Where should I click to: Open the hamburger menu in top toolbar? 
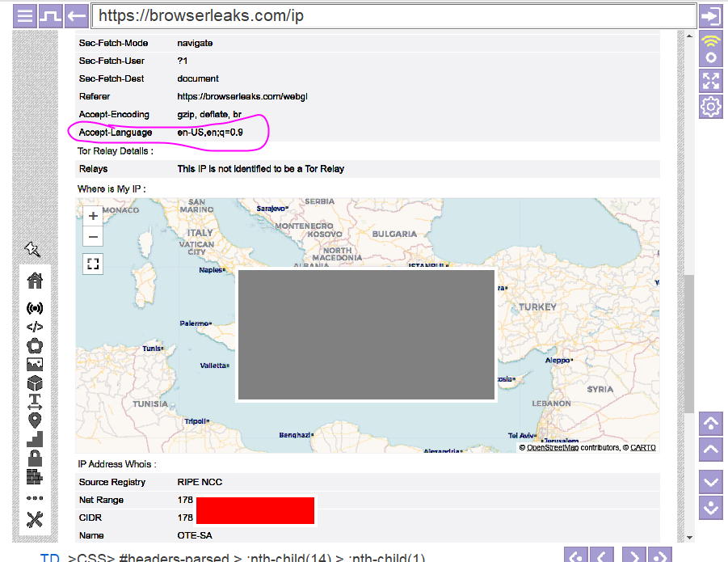[x=25, y=15]
